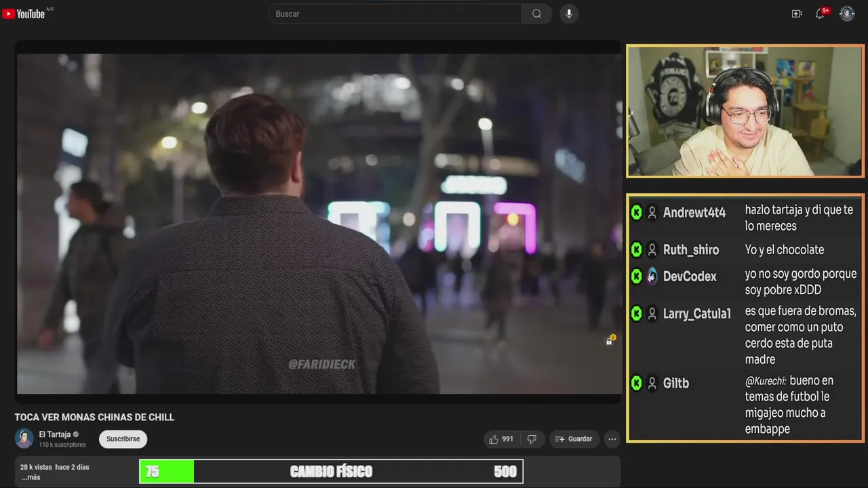Screen dimensions: 868x488
Task: Click the Buscar search field
Action: [x=395, y=14]
